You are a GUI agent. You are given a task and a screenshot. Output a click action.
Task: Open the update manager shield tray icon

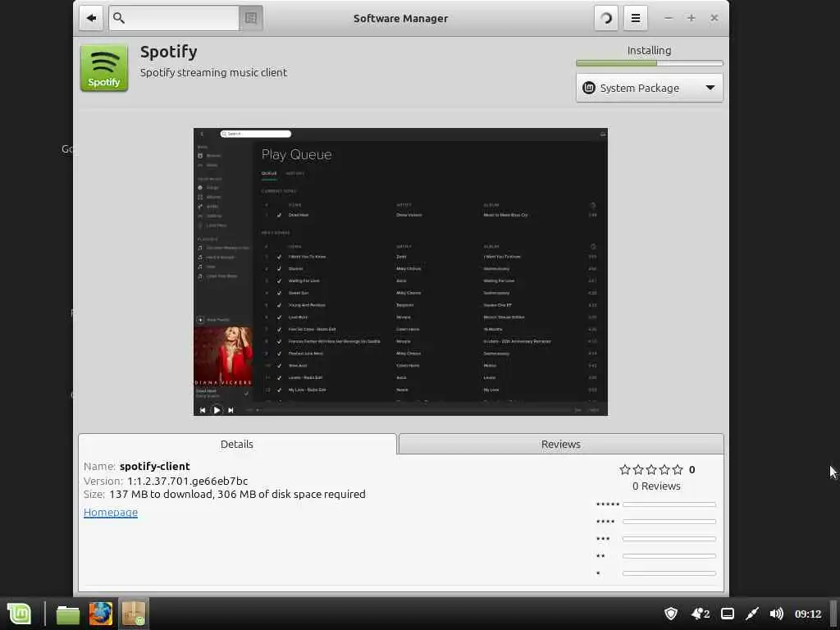[x=671, y=614]
